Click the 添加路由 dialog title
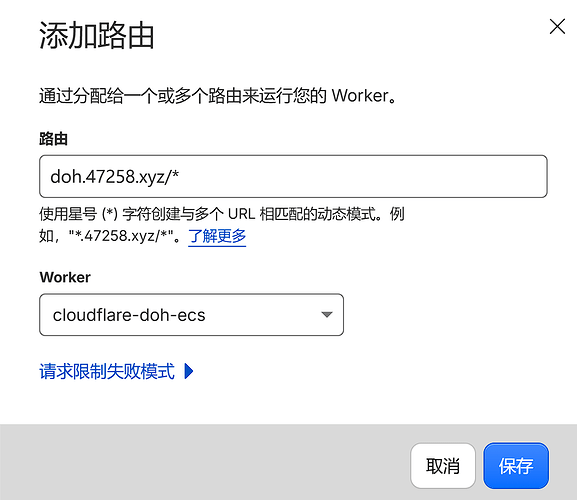Screen dimensions: 577x500 pyautogui.click(x=96, y=35)
